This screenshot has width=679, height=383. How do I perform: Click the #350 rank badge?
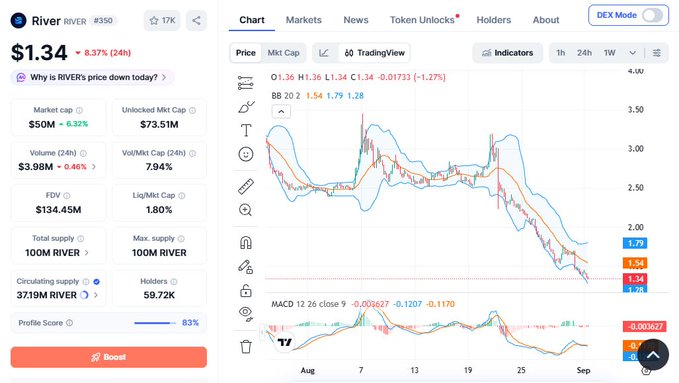pyautogui.click(x=103, y=20)
